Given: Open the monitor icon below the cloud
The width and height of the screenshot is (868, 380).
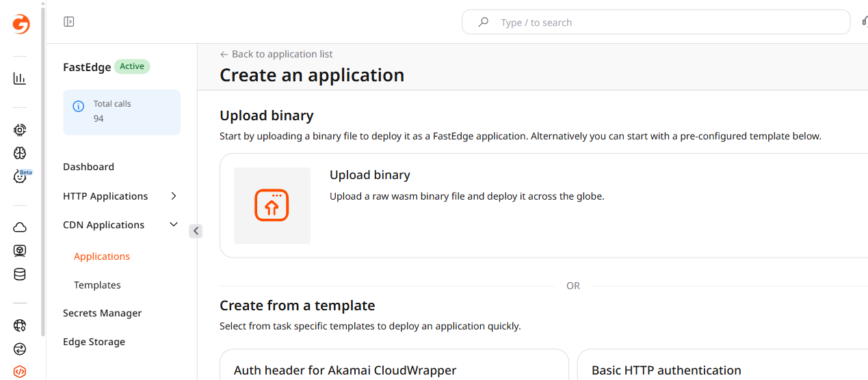Looking at the screenshot, I should pyautogui.click(x=20, y=251).
